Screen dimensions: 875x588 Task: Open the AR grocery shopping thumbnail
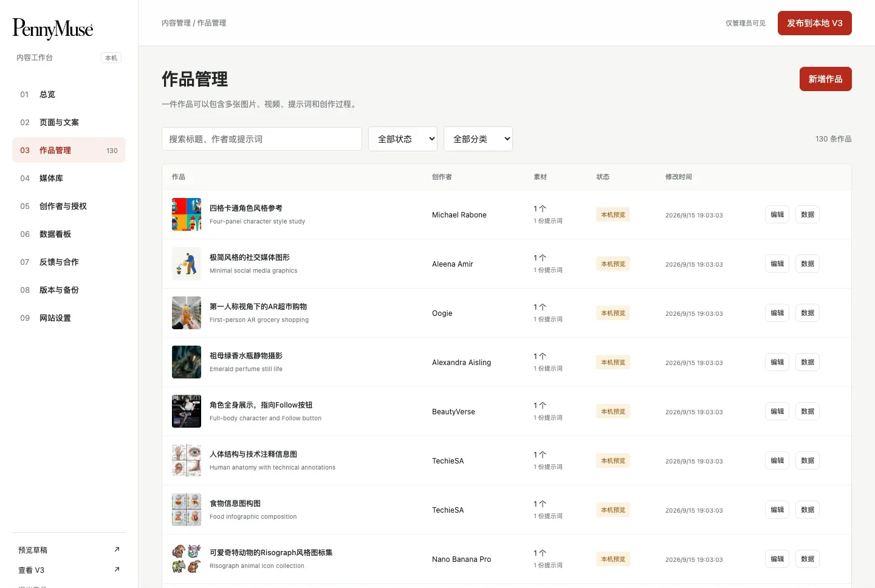coord(187,313)
